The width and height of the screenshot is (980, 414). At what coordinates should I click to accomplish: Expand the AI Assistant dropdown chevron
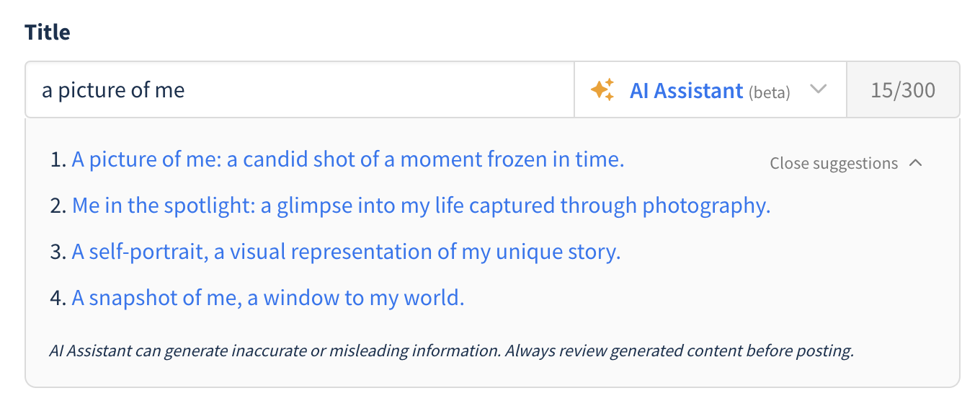(x=817, y=89)
